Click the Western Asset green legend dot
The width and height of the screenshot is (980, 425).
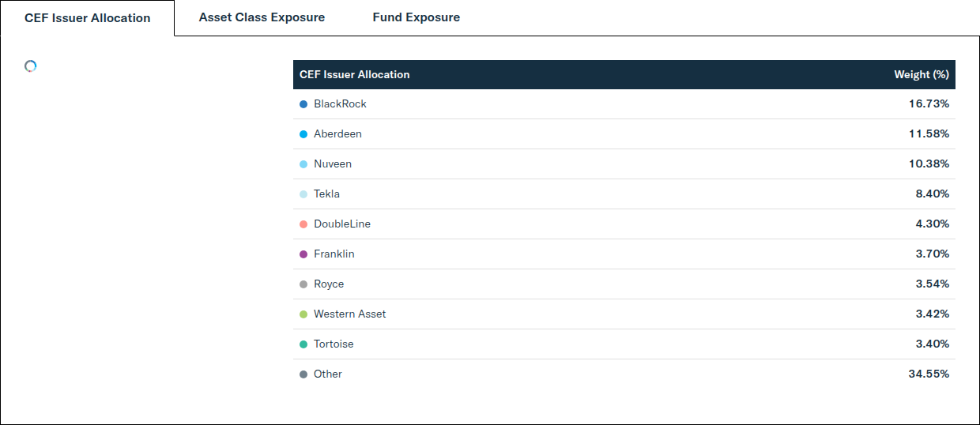(x=303, y=314)
